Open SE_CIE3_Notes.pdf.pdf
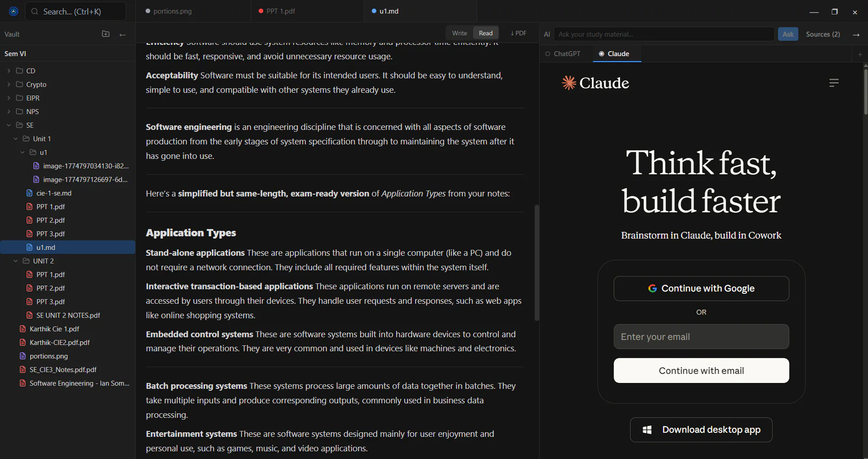The height and width of the screenshot is (459, 868). pos(63,369)
